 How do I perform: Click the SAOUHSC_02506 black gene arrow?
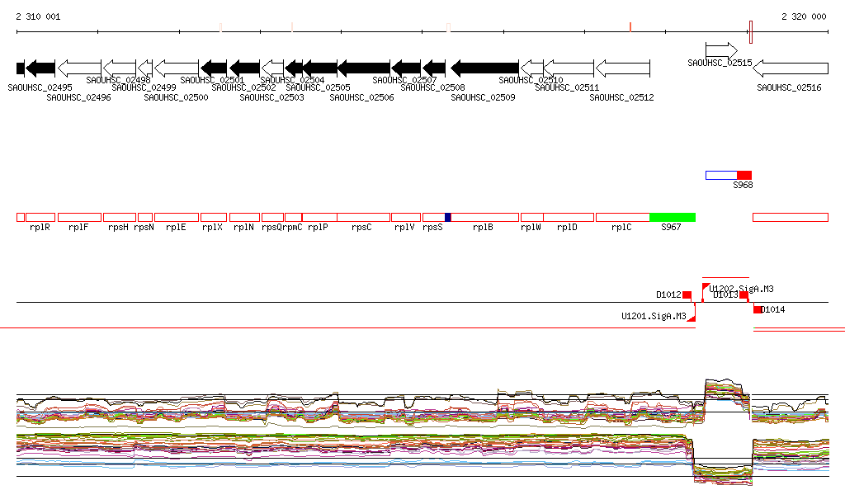(363, 67)
